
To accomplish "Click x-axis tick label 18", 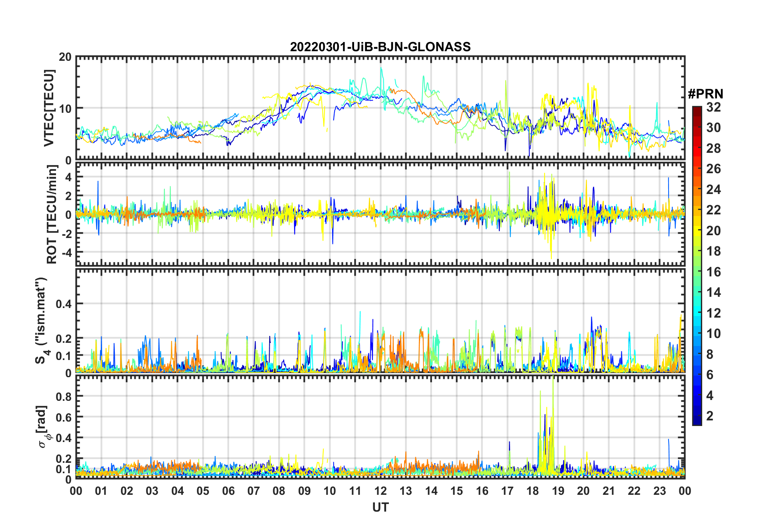I will pos(533,491).
